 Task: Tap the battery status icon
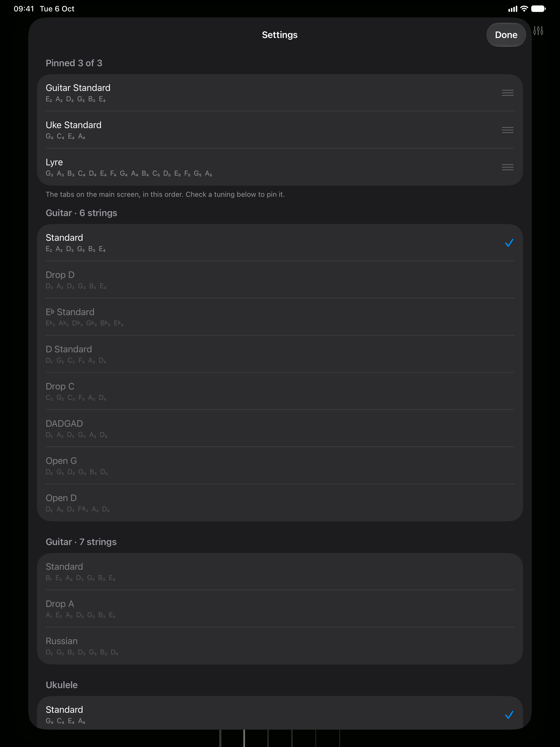[538, 9]
